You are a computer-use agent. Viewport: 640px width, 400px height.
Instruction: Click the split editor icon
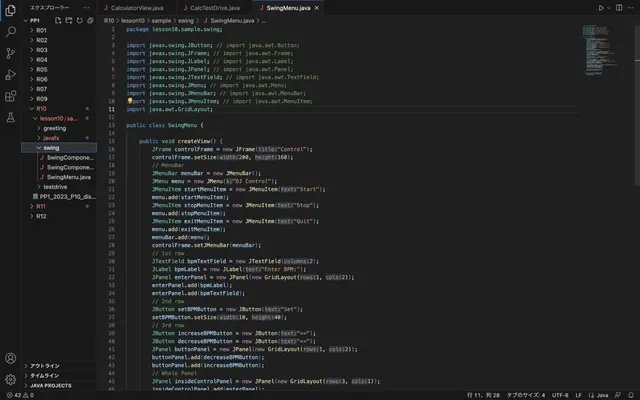tap(617, 7)
